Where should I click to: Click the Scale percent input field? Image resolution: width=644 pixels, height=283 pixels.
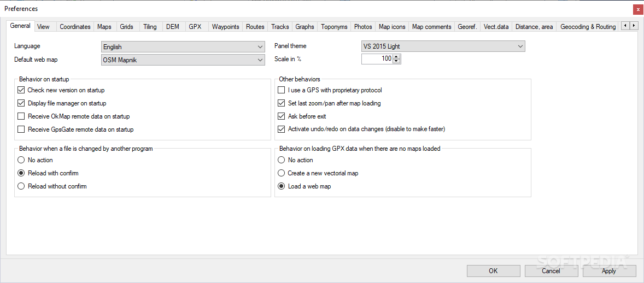(x=377, y=59)
